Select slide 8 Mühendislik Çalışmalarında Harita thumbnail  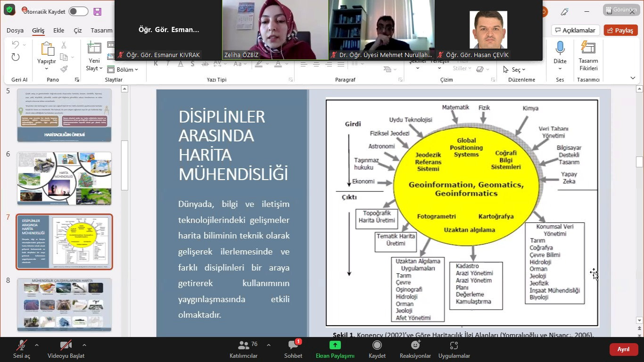(65, 304)
